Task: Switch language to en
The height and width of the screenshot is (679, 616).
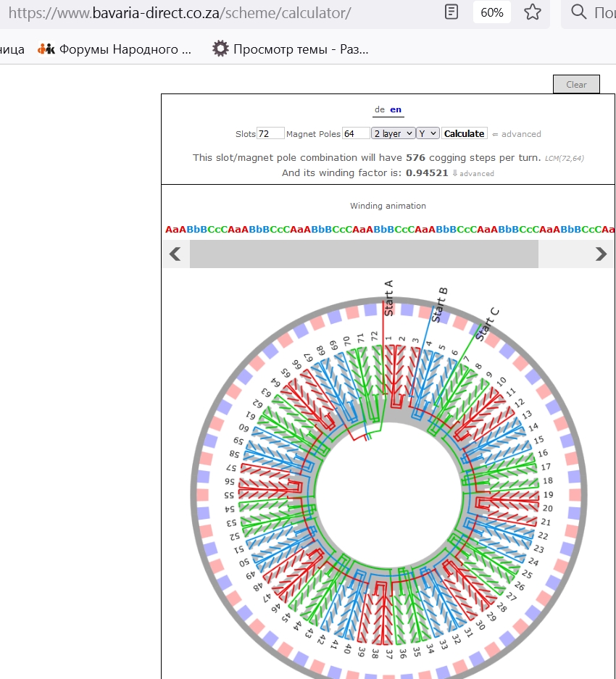Action: click(396, 109)
